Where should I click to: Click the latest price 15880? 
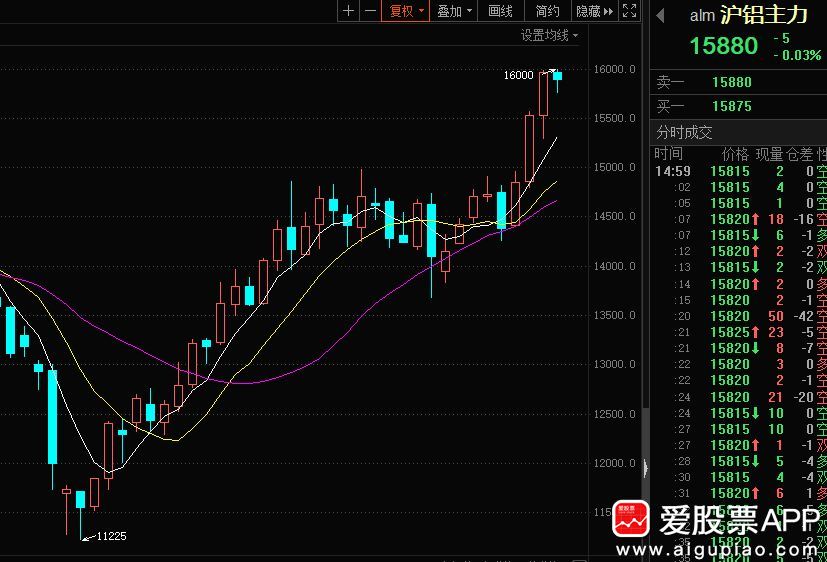pos(724,46)
